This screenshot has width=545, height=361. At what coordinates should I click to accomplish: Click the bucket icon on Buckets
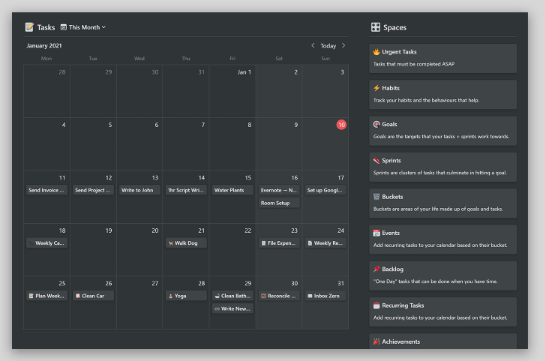click(x=376, y=197)
